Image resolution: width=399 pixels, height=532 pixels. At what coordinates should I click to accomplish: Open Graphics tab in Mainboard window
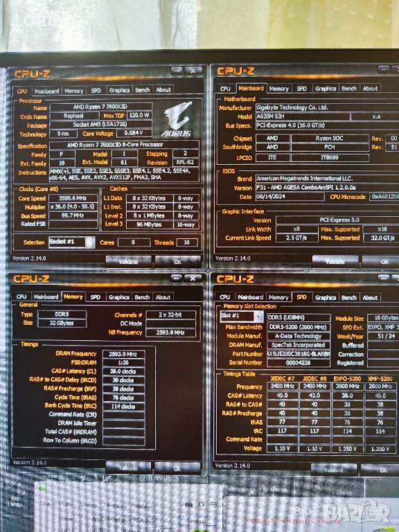pyautogui.click(x=326, y=89)
